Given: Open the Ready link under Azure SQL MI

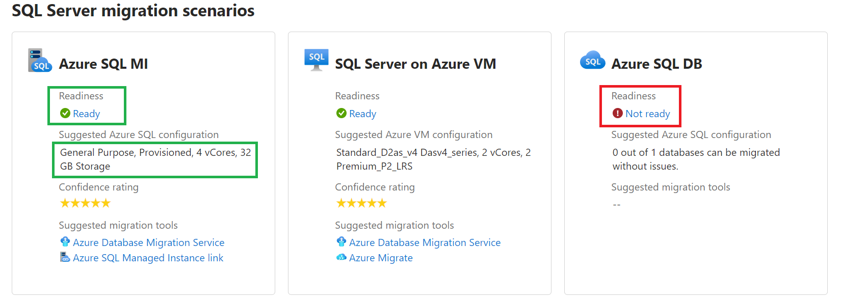Looking at the screenshot, I should [x=86, y=114].
